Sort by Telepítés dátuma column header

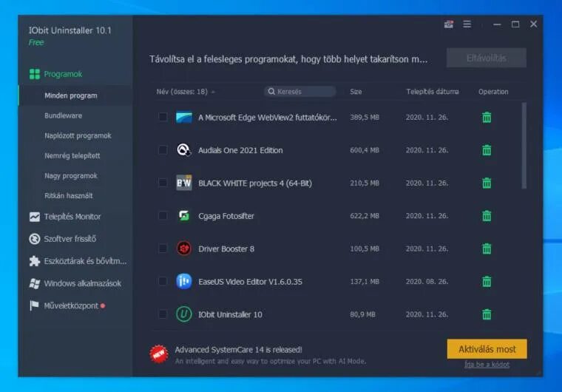coord(433,92)
